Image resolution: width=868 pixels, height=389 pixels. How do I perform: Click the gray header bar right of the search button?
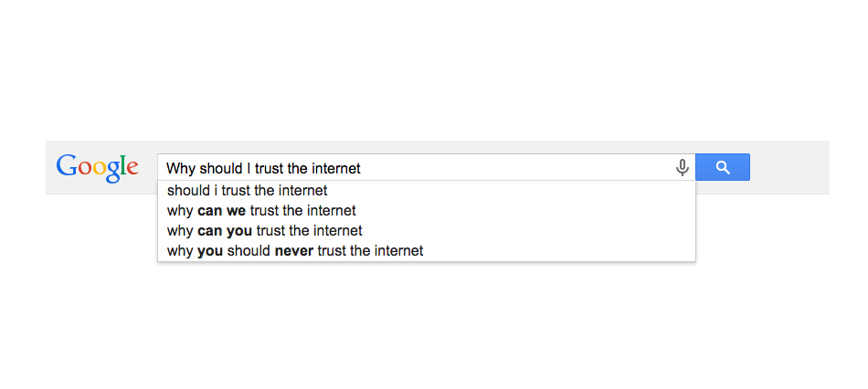click(x=789, y=167)
